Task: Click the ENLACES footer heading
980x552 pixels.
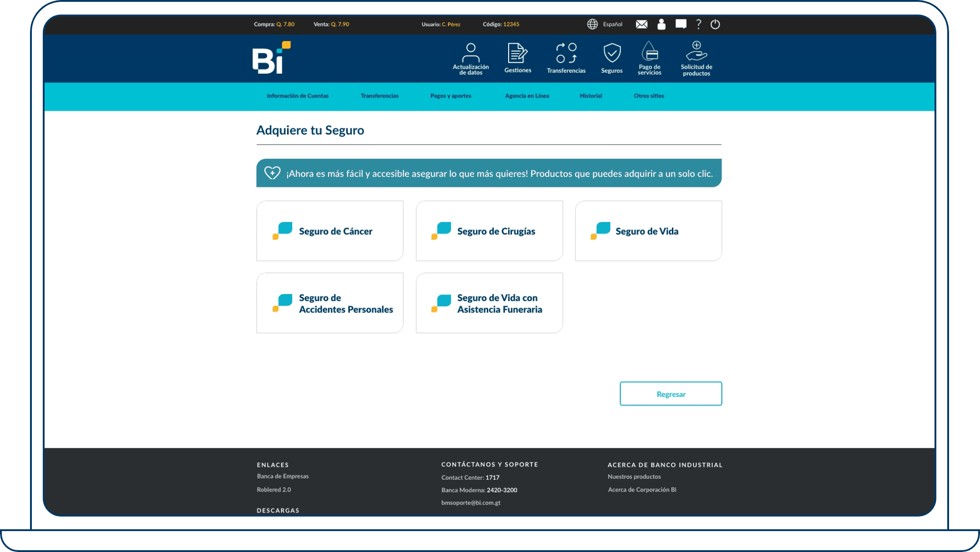Action: (273, 465)
